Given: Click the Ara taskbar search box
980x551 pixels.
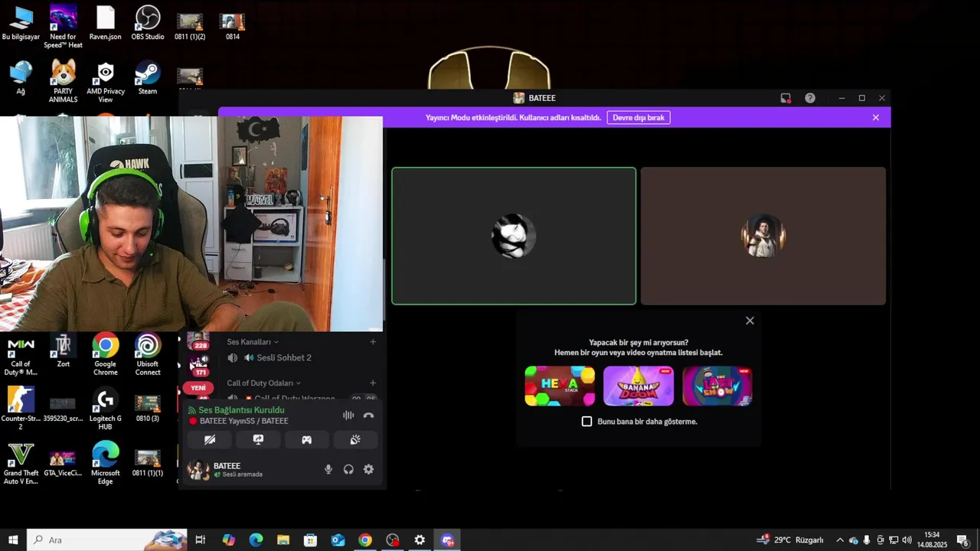Looking at the screenshot, I should 106,540.
